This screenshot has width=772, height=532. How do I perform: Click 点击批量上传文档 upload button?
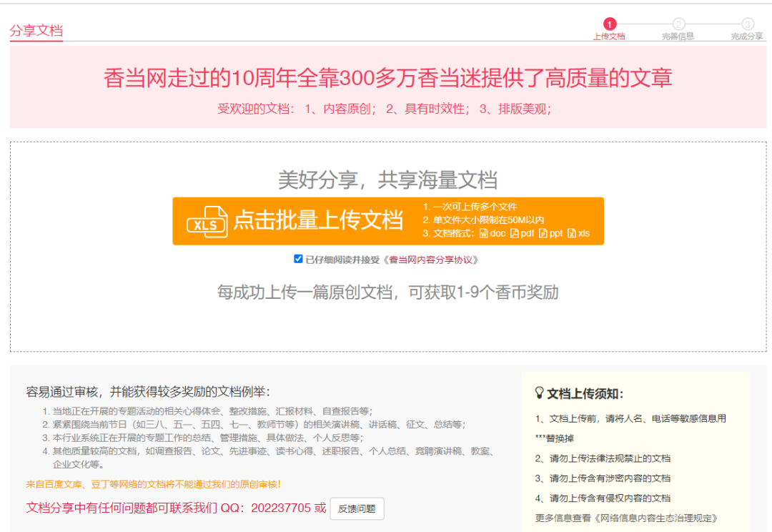click(x=388, y=221)
